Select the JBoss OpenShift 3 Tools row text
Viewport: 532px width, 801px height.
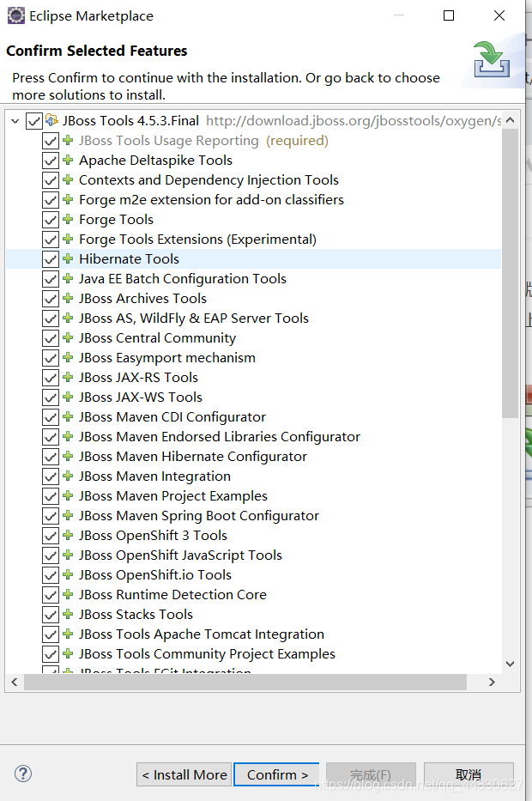(154, 536)
